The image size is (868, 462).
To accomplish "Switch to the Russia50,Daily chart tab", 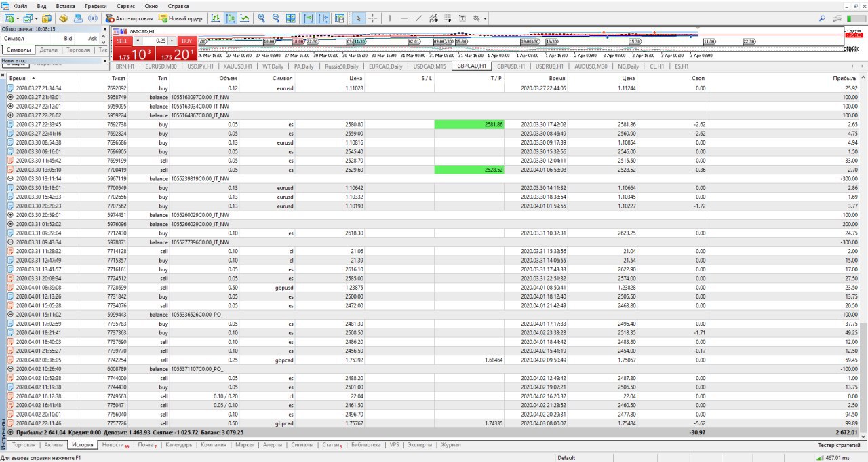I will point(342,66).
